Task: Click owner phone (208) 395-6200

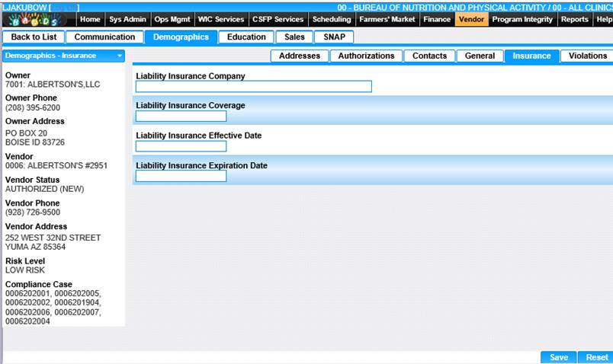Action: pyautogui.click(x=33, y=108)
